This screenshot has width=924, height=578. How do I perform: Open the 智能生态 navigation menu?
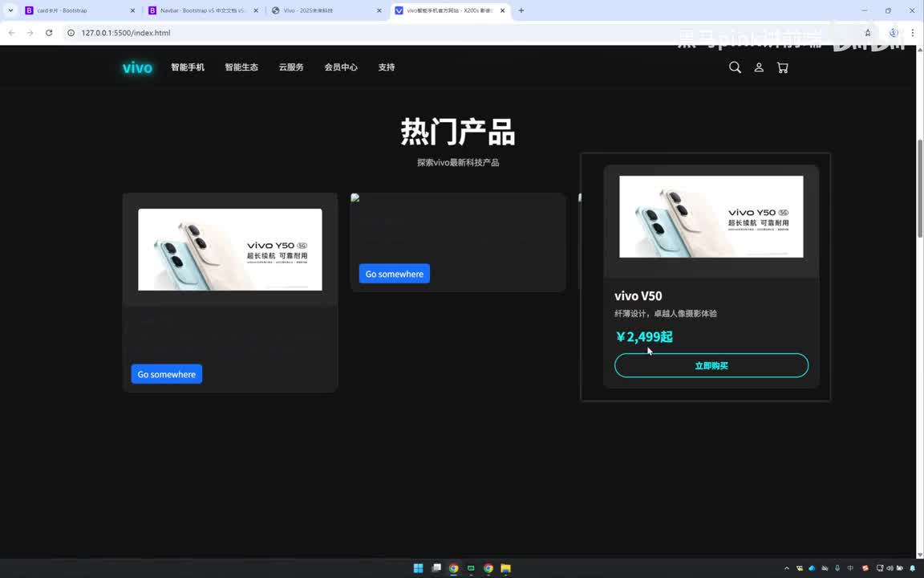pyautogui.click(x=241, y=67)
